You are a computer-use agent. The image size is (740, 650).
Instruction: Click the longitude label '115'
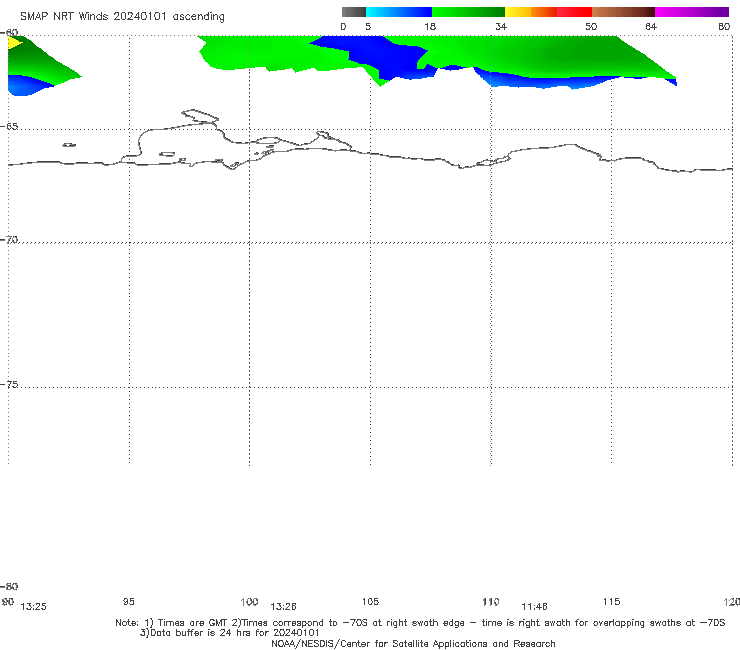[x=611, y=601]
